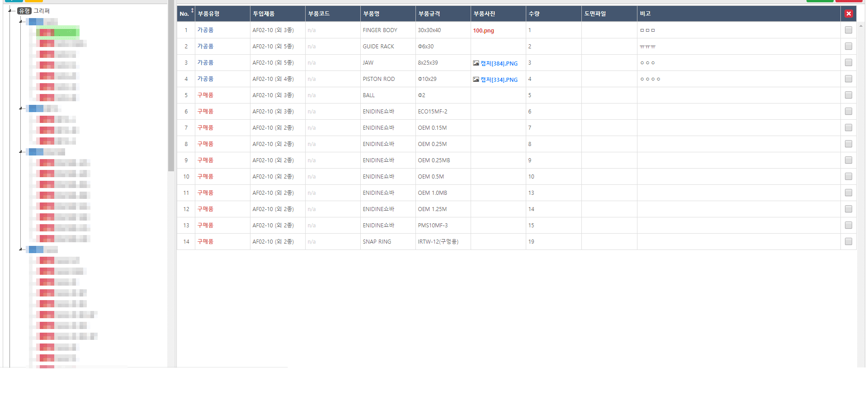Click the image thumbnail icon beside 캡처[384].PNG
Image resolution: width=868 pixels, height=414 pixels.
click(x=476, y=63)
